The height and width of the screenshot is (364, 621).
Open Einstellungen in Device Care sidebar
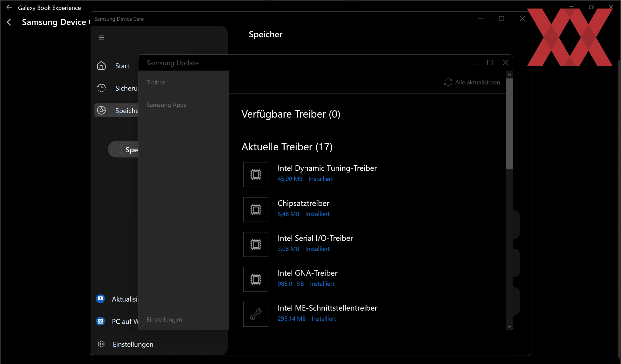(133, 344)
